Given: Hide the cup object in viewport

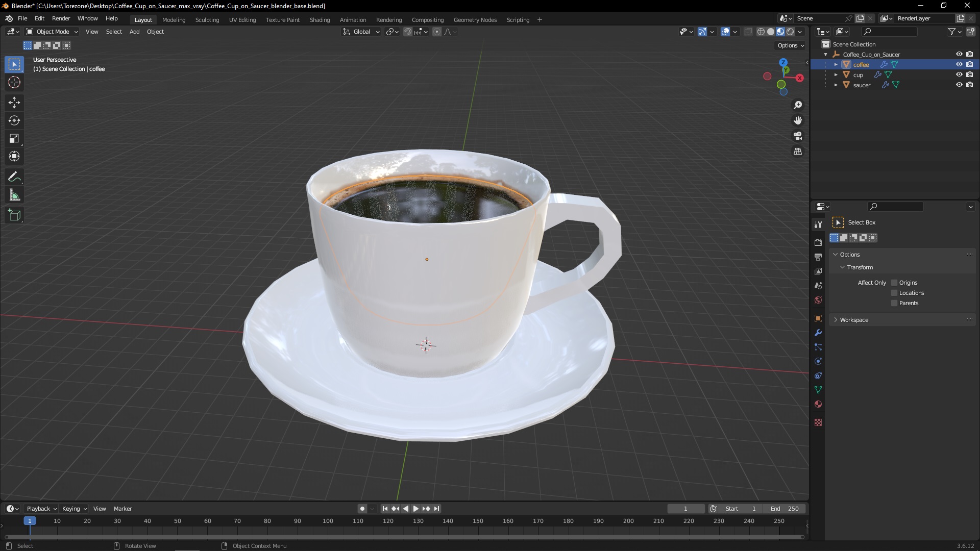Looking at the screenshot, I should 959,74.
